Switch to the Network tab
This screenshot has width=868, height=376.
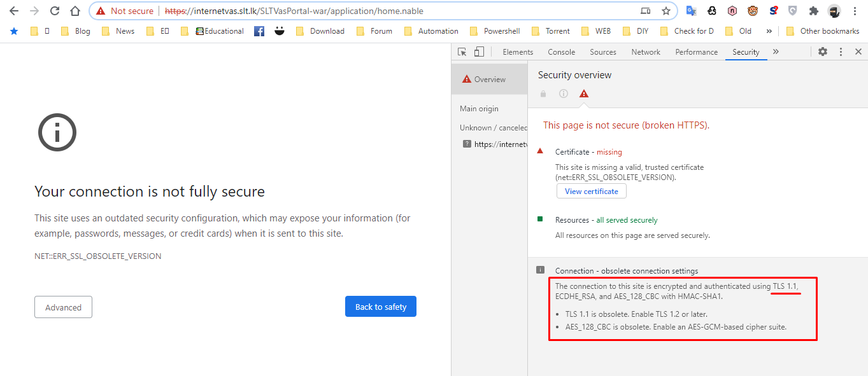[646, 52]
